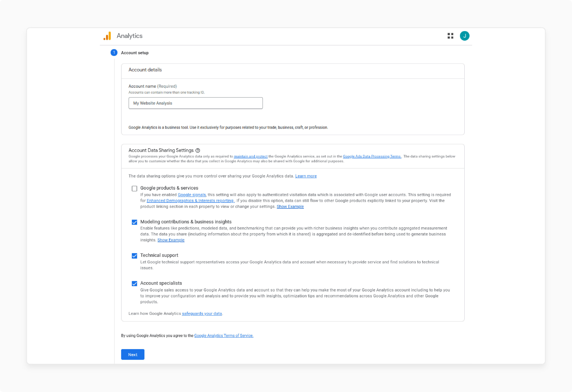Click Show Example under Google products & services
This screenshot has height=392, width=572.
(x=290, y=206)
